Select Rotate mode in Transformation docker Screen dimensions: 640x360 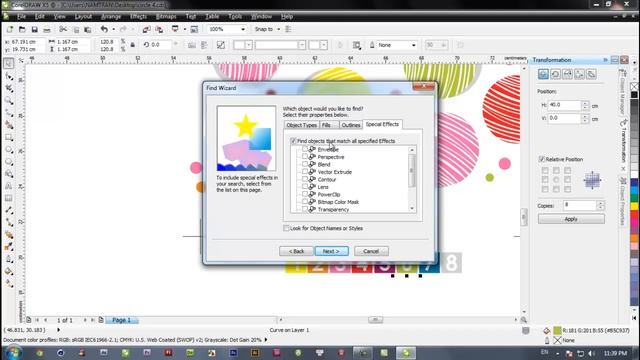click(x=555, y=74)
